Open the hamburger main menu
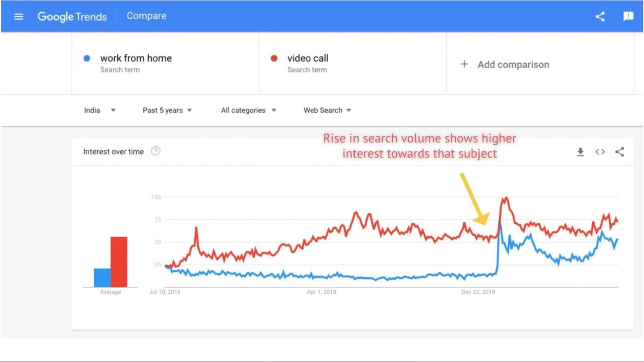The width and height of the screenshot is (644, 362). [18, 17]
